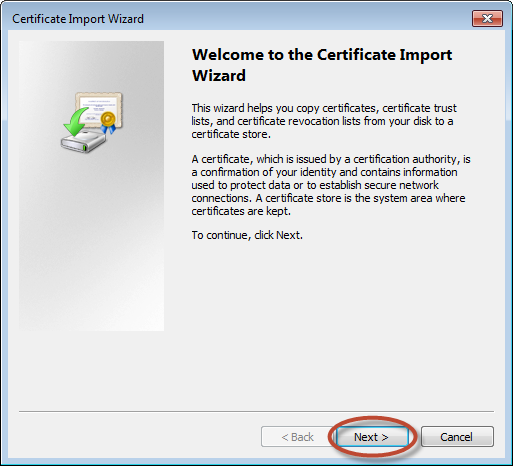This screenshot has width=513, height=466.
Task: Click the "certificates are kept." text line
Action: tap(241, 211)
